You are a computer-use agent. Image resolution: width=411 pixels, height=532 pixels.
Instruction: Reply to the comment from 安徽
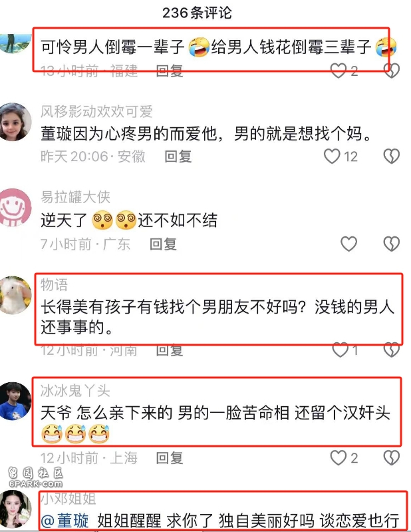178,156
